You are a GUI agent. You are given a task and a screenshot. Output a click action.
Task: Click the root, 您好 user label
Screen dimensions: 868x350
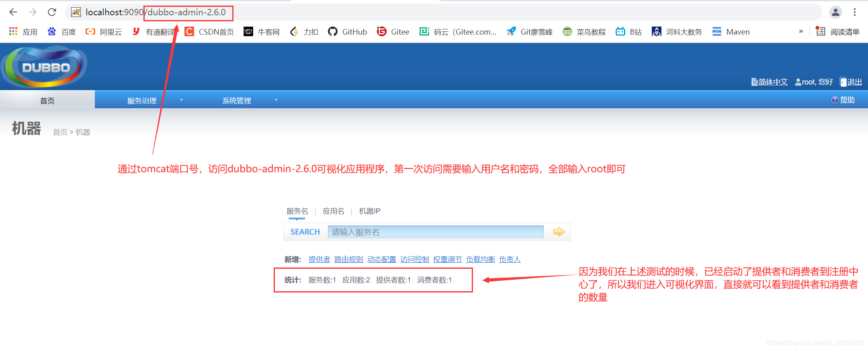click(x=814, y=82)
